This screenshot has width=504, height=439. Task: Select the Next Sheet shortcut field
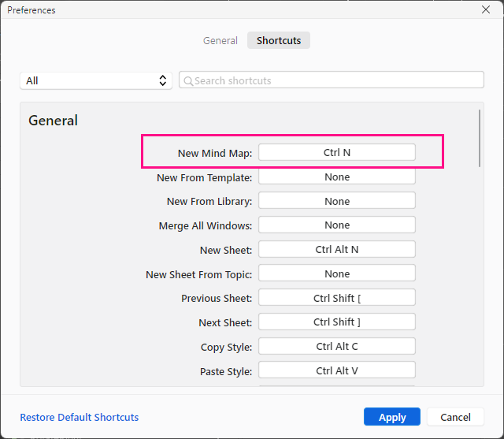336,322
